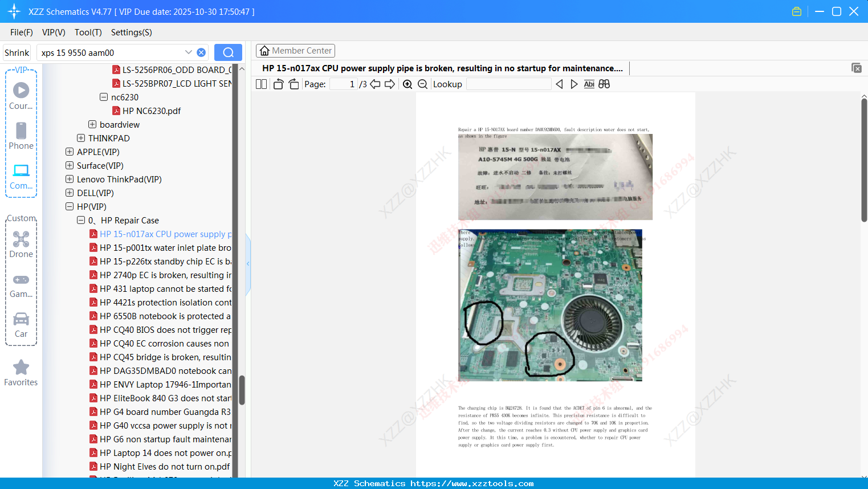Expand the Lenovo ThinkPad(VIP) node
Screen dimensions: 868x489
70,179
